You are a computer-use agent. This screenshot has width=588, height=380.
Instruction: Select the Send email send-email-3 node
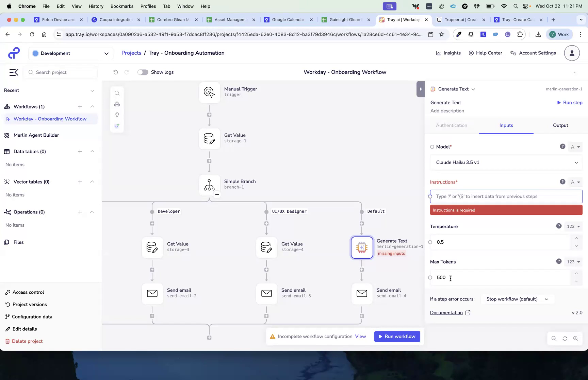(266, 293)
